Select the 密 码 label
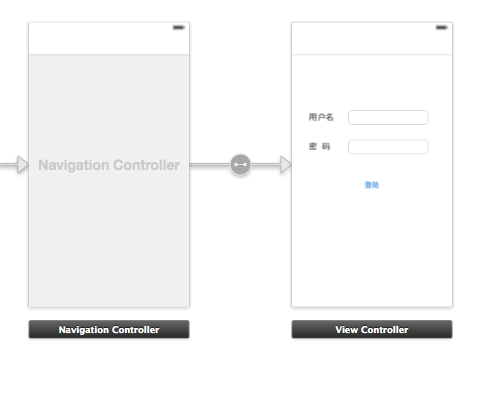Viewport: 490px width, 396px height. tap(320, 146)
